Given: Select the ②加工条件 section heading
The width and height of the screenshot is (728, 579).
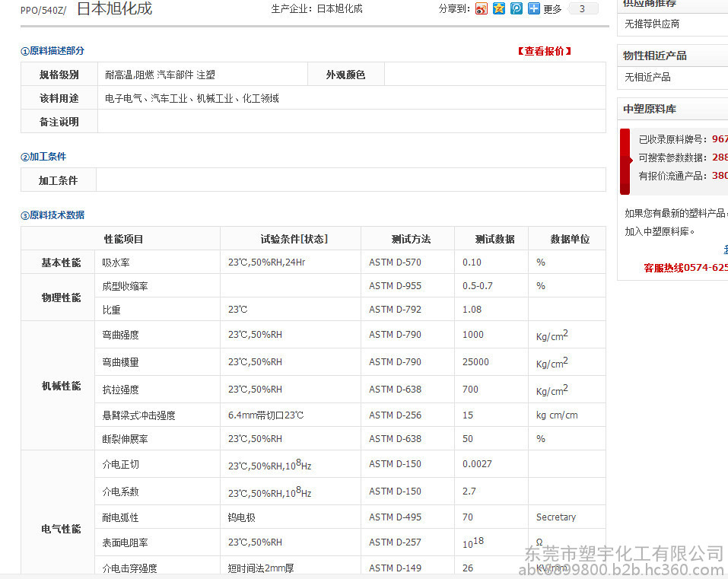Looking at the screenshot, I should 43,157.
